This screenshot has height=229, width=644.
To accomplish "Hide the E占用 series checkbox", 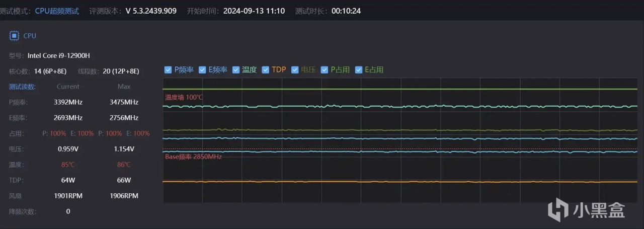I will 359,70.
